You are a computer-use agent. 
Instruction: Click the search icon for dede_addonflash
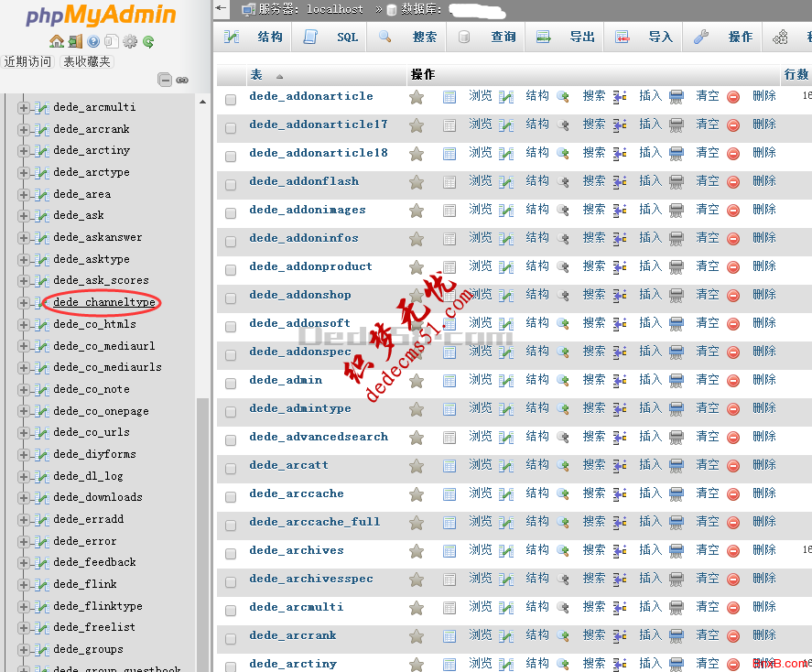pyautogui.click(x=563, y=181)
